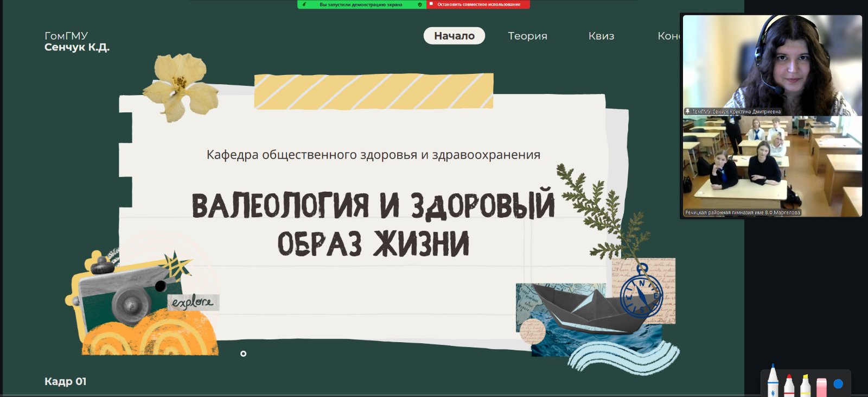This screenshot has width=868, height=397.
Task: Click the stop square icon in red button
Action: pos(431,4)
